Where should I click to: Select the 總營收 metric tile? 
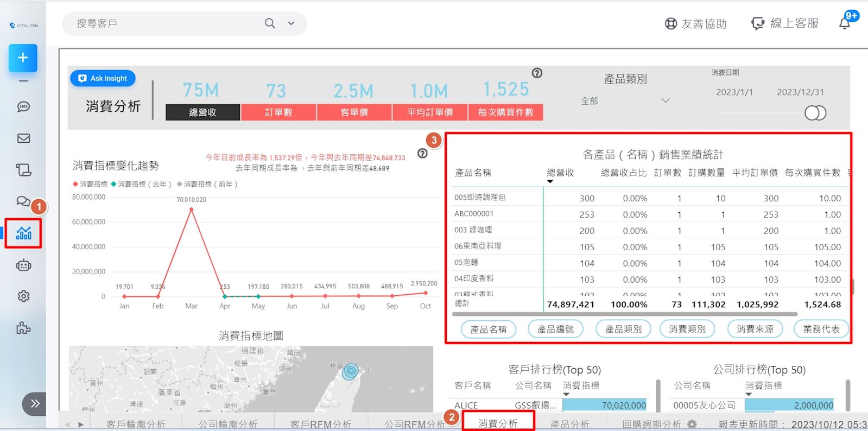pyautogui.click(x=202, y=112)
